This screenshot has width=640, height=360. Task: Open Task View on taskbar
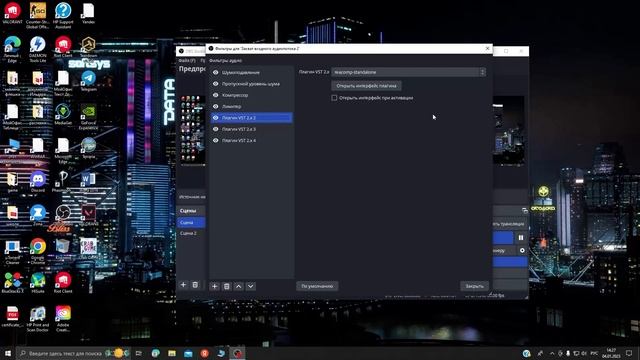[x=139, y=353]
